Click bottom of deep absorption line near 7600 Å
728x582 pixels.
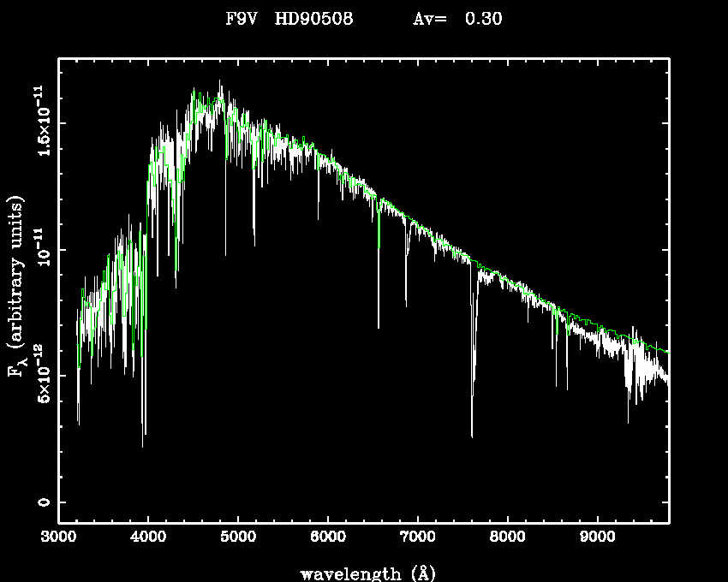[x=472, y=436]
